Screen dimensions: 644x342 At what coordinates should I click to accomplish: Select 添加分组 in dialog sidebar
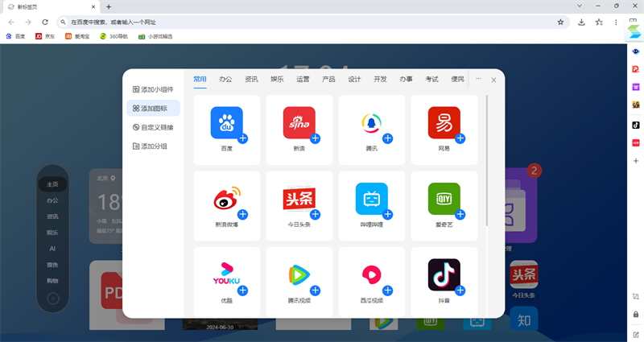pos(153,146)
